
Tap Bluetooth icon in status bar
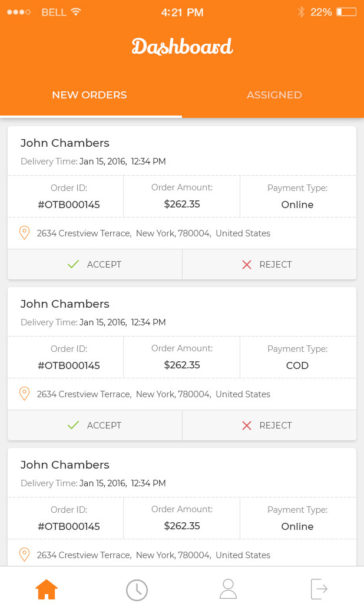[x=301, y=12]
